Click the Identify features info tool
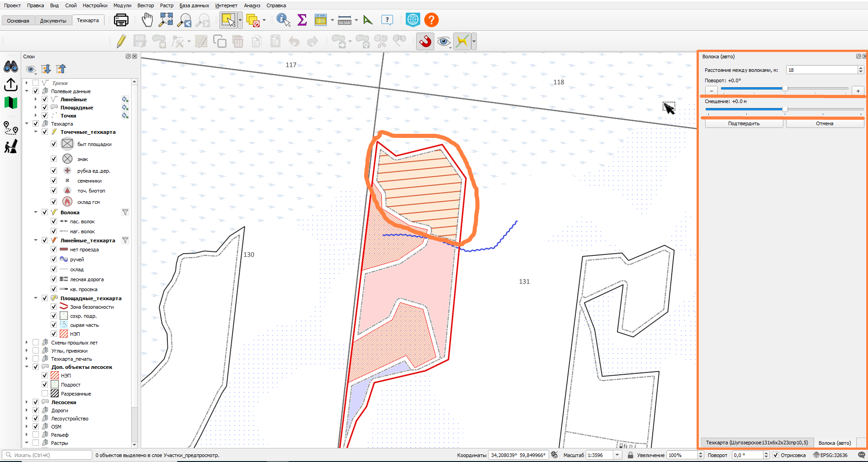The width and height of the screenshot is (868, 462). (x=283, y=20)
